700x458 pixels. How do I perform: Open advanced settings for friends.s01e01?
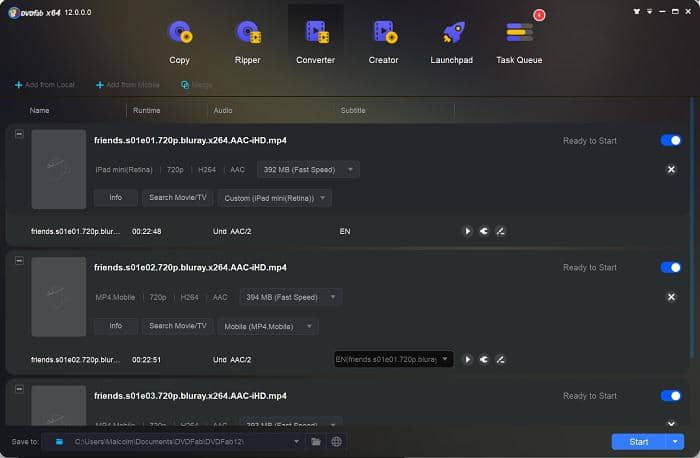tap(484, 231)
